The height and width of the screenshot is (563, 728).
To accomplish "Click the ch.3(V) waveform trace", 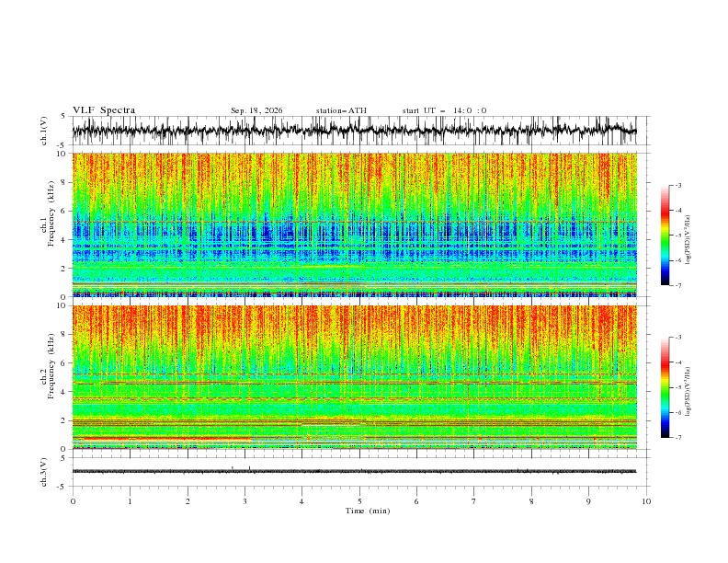I will (x=354, y=472).
